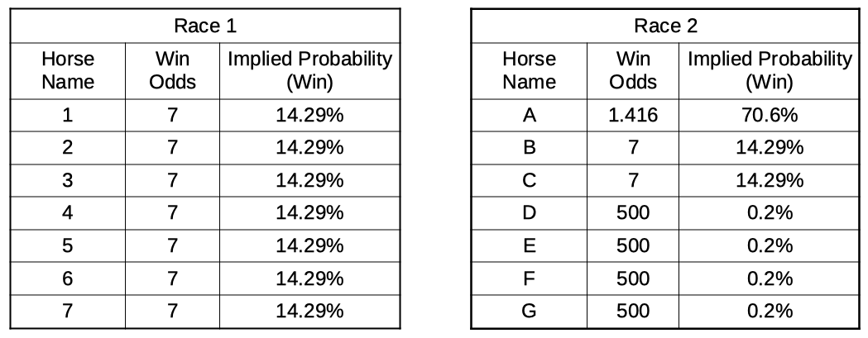Click Implied Probability header in Race 1

click(x=309, y=71)
